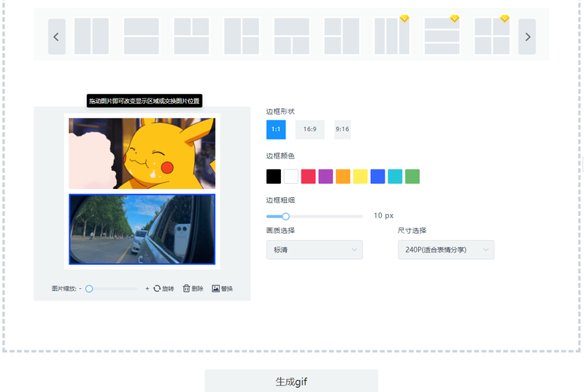Pick the red border color
This screenshot has height=392, width=584.
pos(308,177)
